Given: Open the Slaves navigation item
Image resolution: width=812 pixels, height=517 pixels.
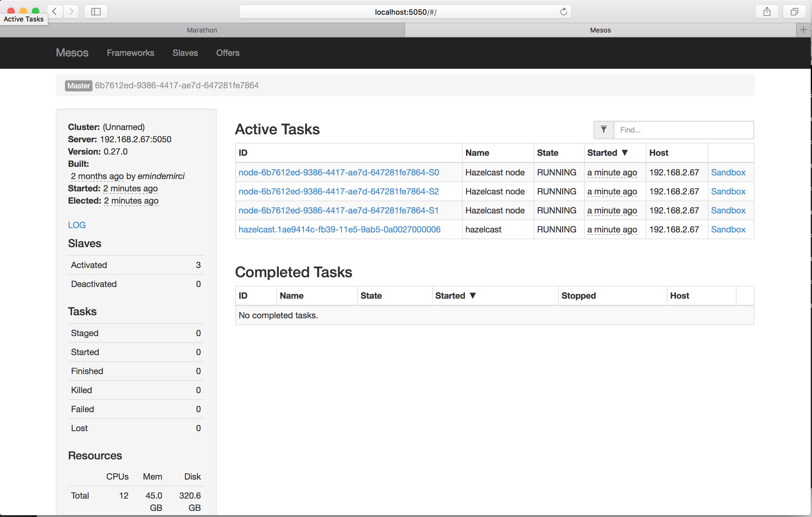Looking at the screenshot, I should pyautogui.click(x=185, y=53).
